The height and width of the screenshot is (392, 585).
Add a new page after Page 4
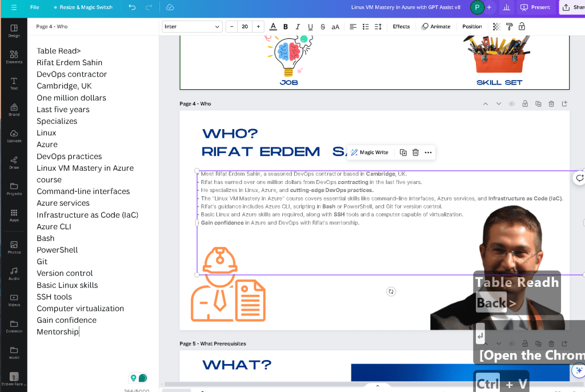click(x=564, y=104)
